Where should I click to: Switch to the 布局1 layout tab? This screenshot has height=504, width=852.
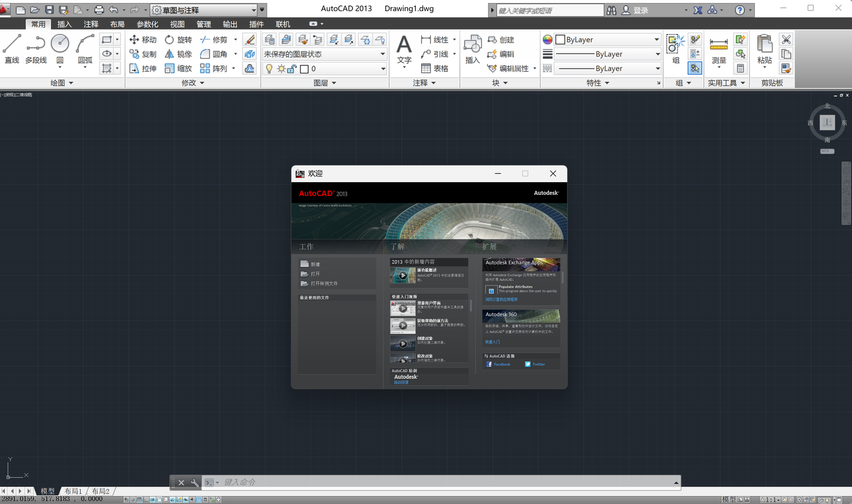73,491
